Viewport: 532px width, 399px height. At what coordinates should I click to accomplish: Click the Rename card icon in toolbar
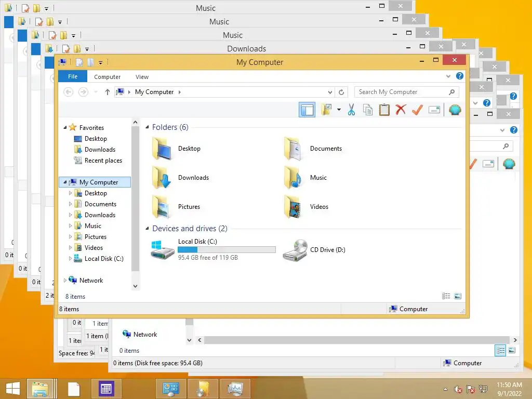pyautogui.click(x=434, y=110)
